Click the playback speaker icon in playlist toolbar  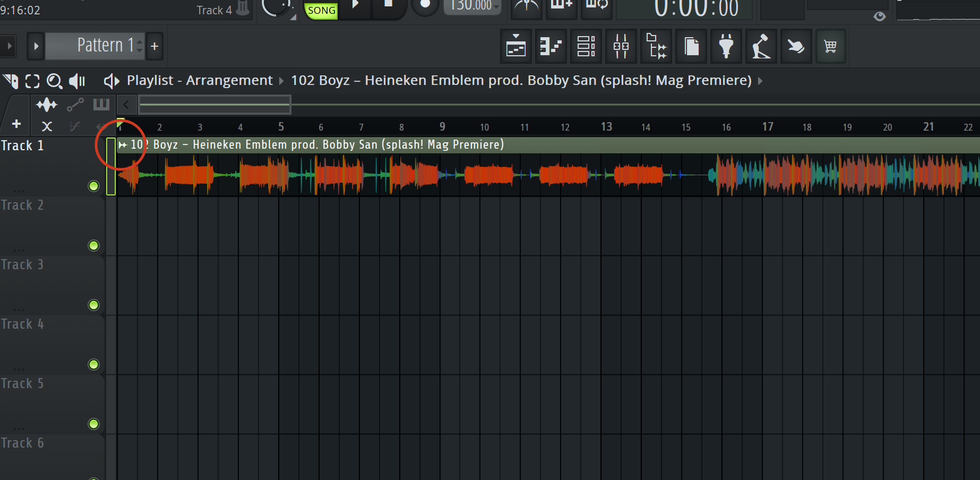[77, 81]
